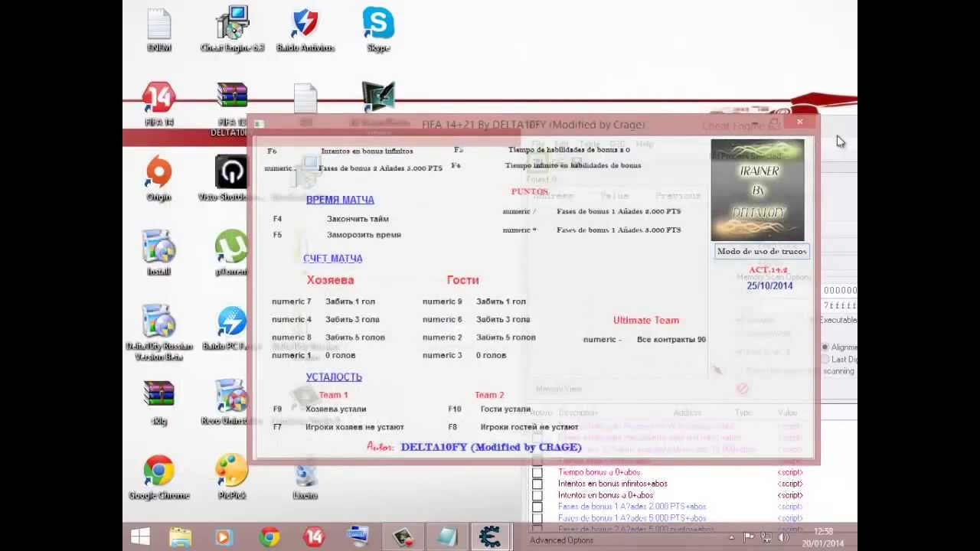Viewport: 980px width, 551px height.
Task: Click the 'Гости устали' F10 entry
Action: pos(505,409)
